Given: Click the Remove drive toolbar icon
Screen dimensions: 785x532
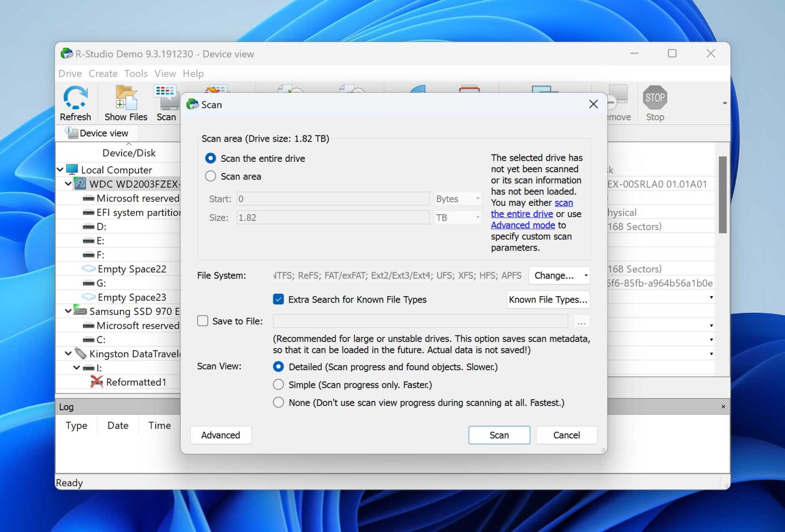Looking at the screenshot, I should click(617, 101).
